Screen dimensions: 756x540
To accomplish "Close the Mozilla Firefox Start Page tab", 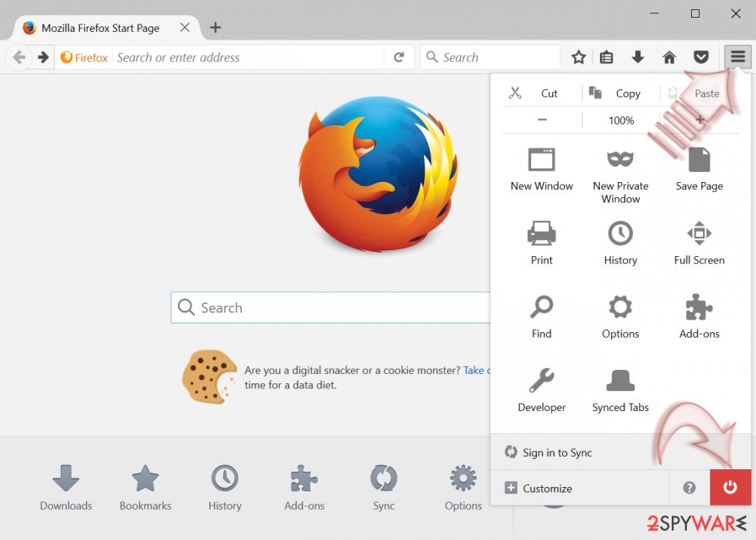I will [185, 28].
